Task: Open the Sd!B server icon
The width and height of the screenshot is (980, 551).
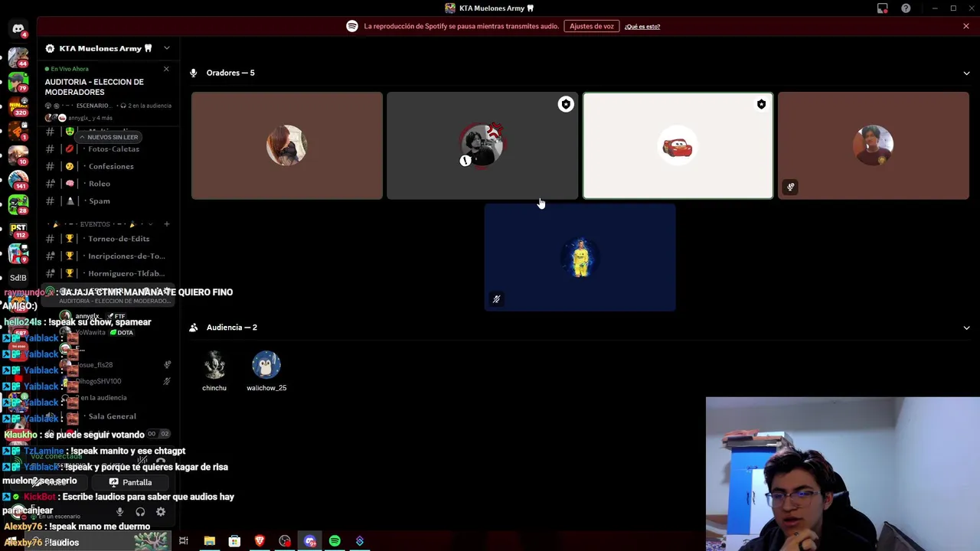Action: tap(18, 277)
